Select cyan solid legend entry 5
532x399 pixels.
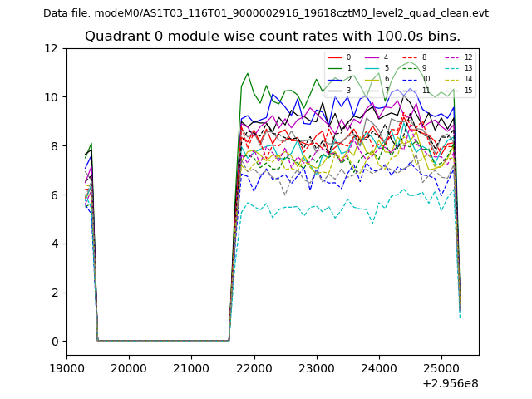click(x=378, y=68)
